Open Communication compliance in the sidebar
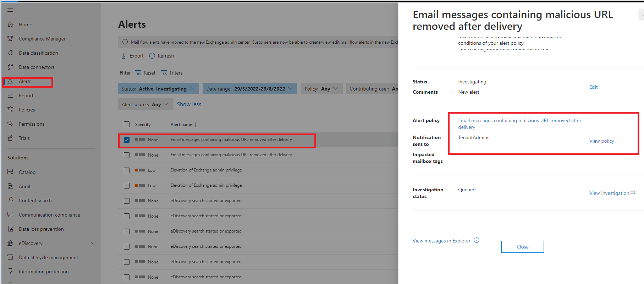The width and height of the screenshot is (644, 284). click(x=49, y=215)
